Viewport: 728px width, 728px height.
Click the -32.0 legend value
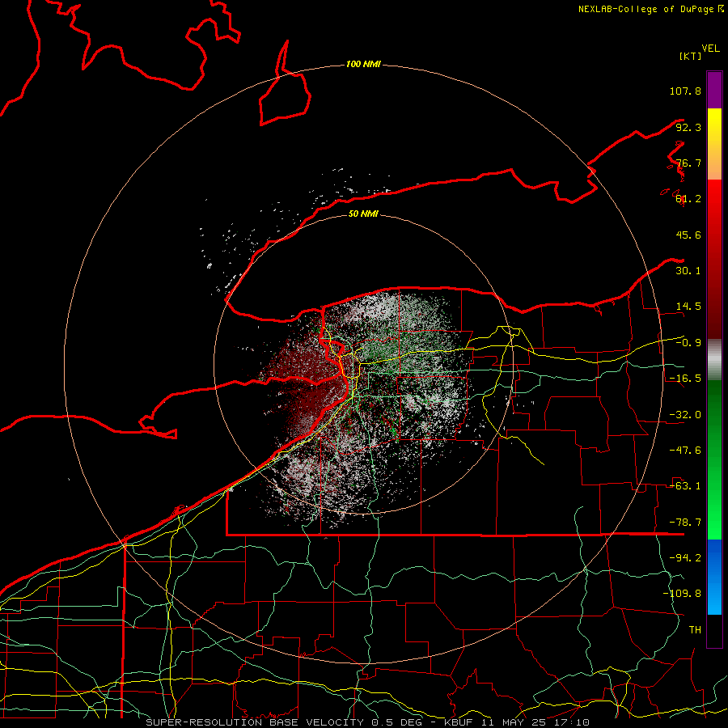[x=685, y=415]
